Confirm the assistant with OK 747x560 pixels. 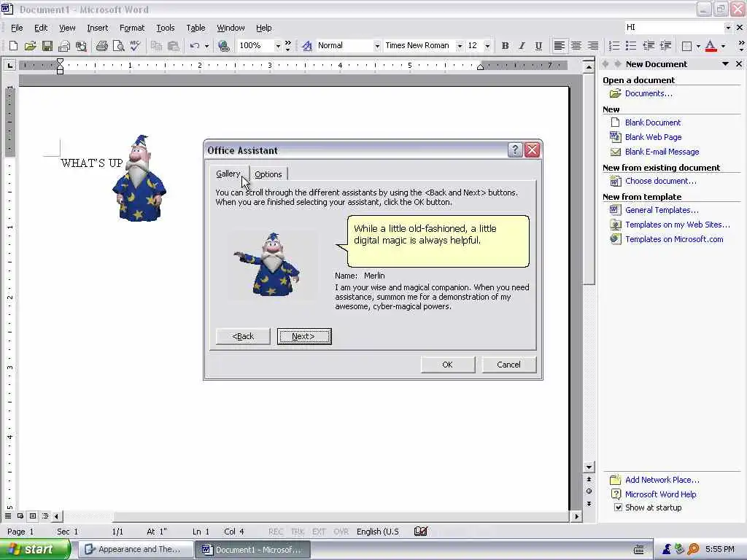click(447, 365)
